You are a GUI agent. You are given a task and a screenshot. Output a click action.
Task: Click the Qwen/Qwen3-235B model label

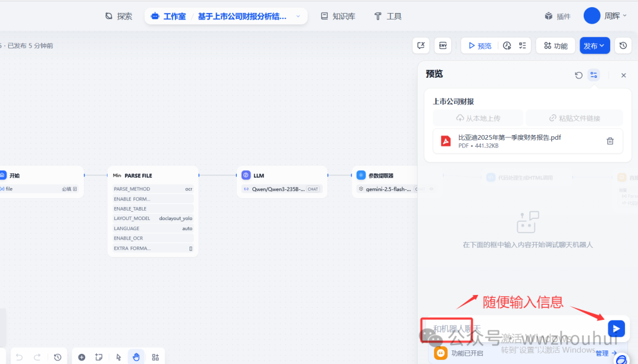[278, 189]
